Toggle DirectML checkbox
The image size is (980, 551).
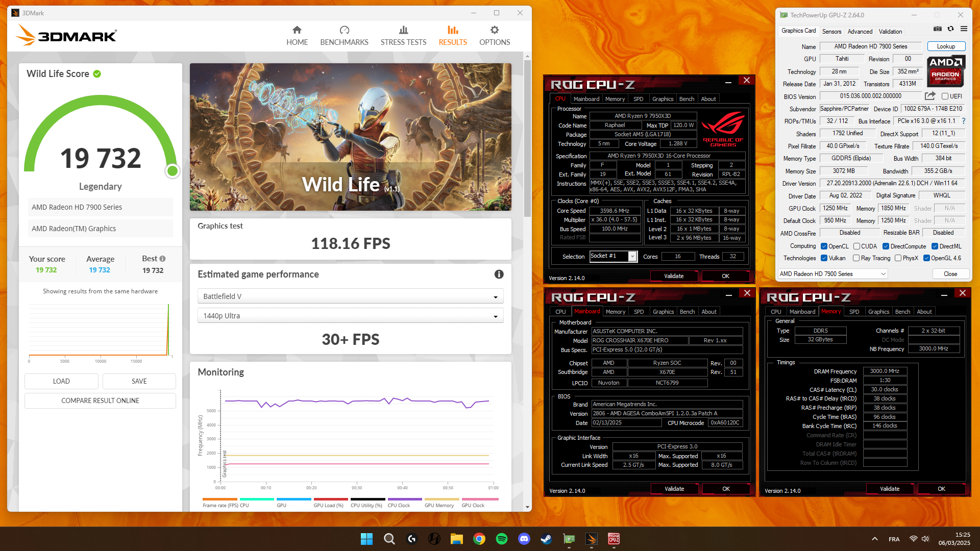click(x=935, y=246)
